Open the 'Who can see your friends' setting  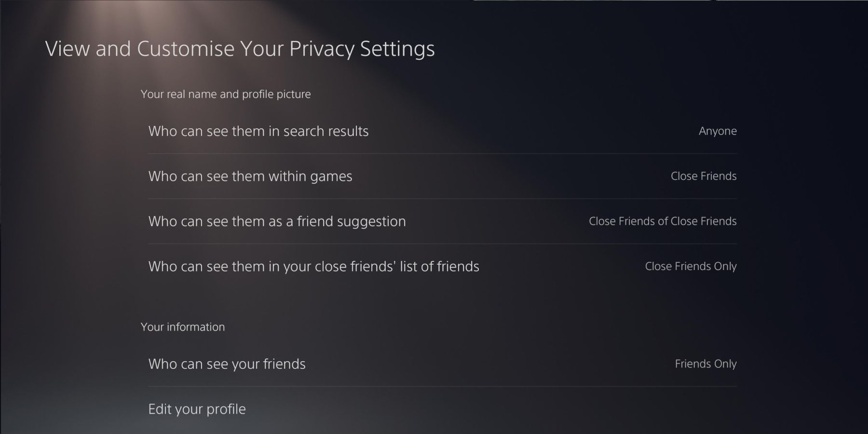pos(227,364)
